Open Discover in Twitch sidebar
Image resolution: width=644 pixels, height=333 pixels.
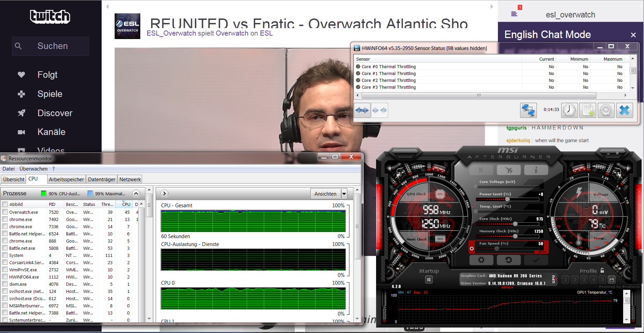[55, 113]
